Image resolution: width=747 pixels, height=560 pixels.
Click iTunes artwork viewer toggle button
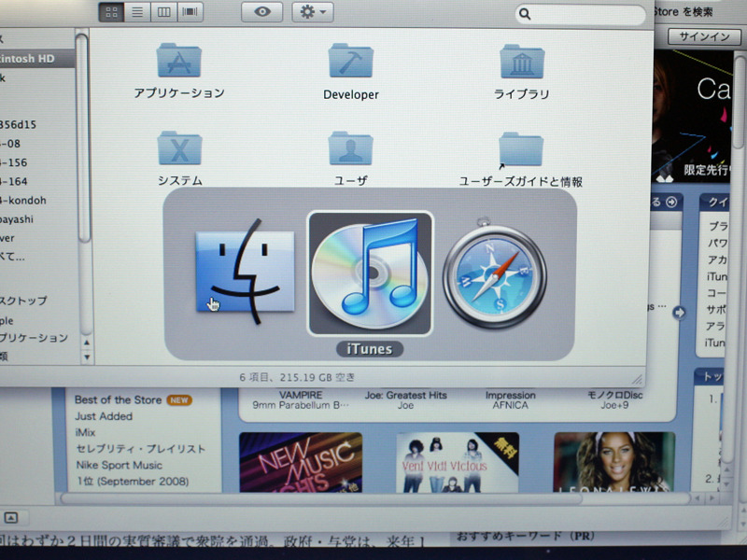[x=11, y=518]
